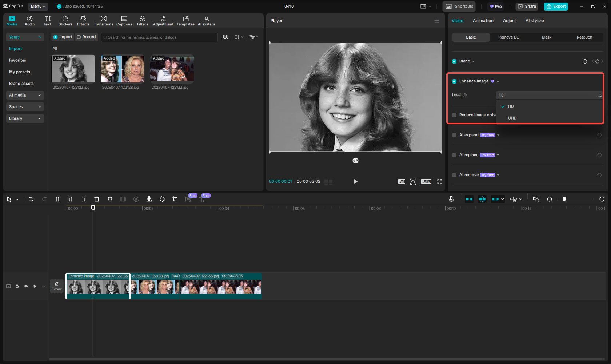Click the timeline zoom slider handle
The width and height of the screenshot is (611, 364).
(x=564, y=199)
